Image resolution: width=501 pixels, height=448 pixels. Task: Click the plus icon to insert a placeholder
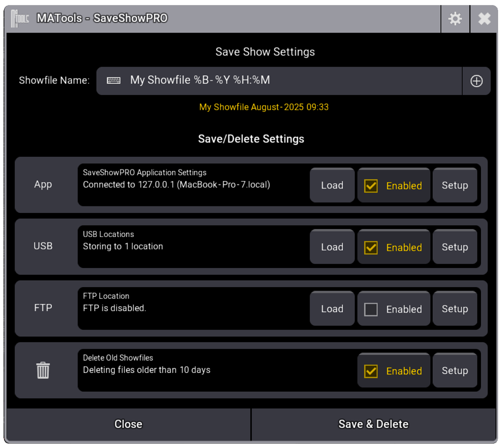476,80
